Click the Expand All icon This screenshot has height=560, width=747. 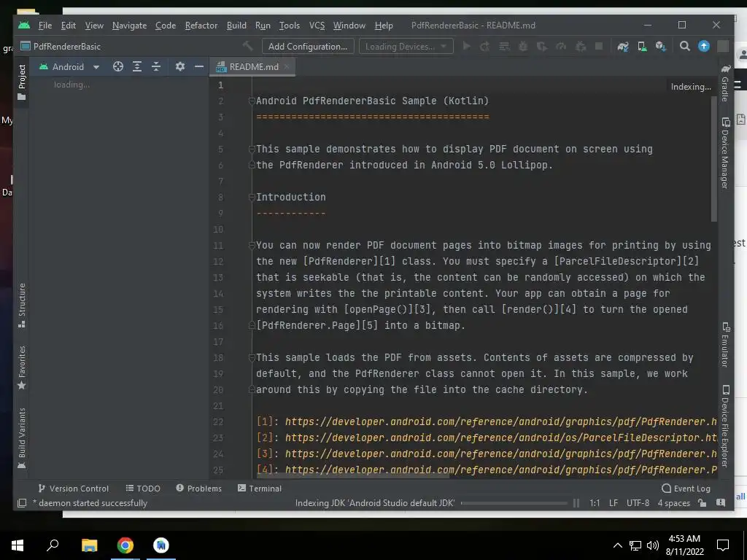(x=137, y=66)
